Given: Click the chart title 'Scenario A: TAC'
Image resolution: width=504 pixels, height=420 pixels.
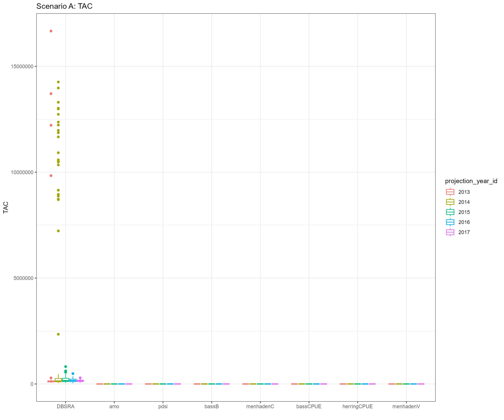Looking at the screenshot, I should click(64, 6).
